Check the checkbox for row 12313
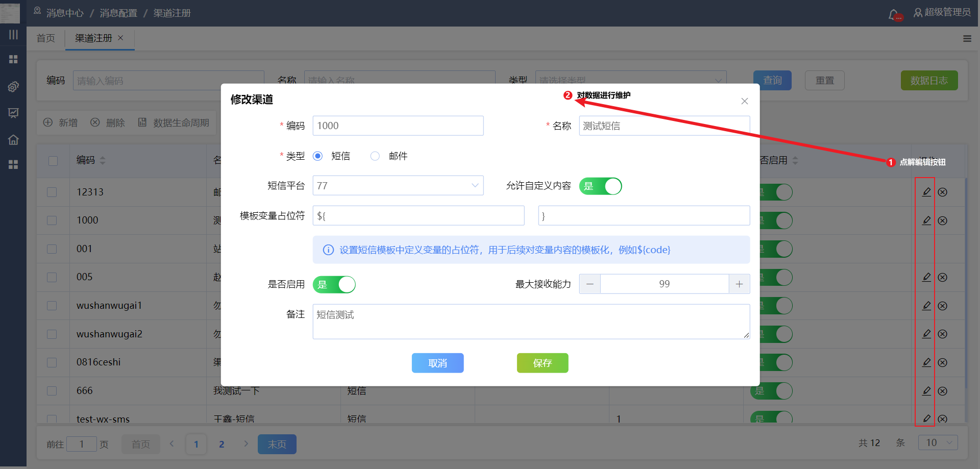This screenshot has height=469, width=980. click(52, 192)
